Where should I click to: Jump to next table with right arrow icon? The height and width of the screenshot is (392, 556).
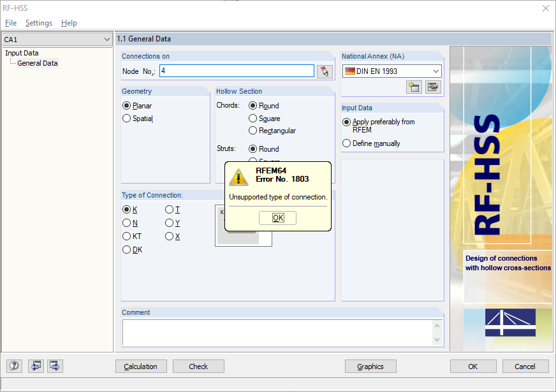(x=54, y=366)
